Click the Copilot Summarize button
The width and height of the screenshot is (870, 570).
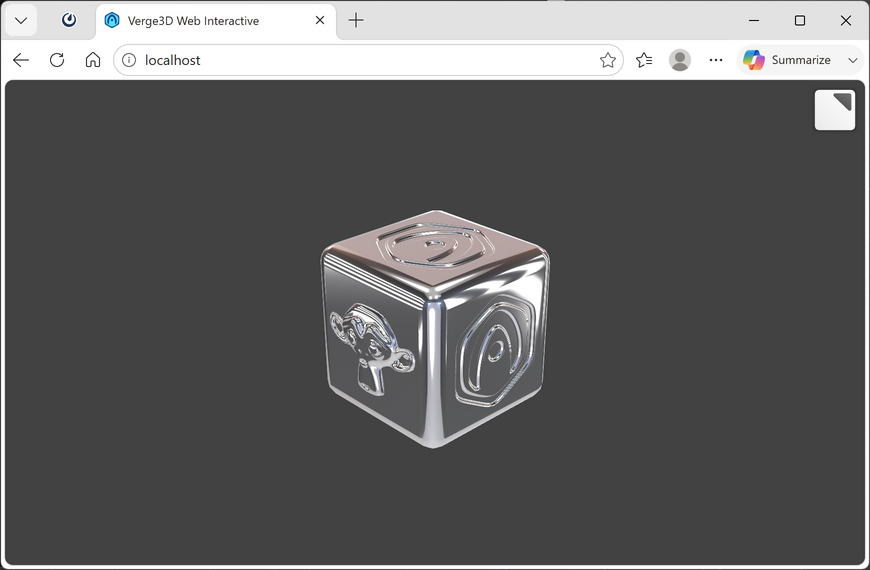[788, 60]
